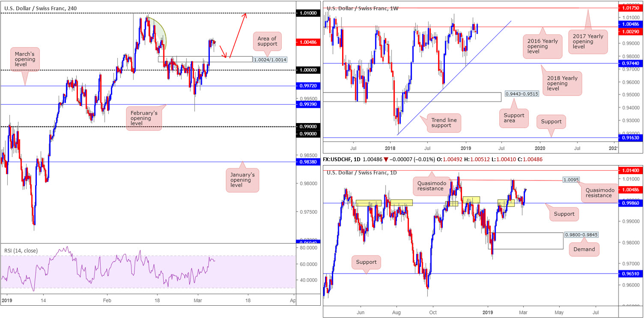
Task: Click the blue 0.91630 price label on the weekly chart
Action: pyautogui.click(x=631, y=138)
